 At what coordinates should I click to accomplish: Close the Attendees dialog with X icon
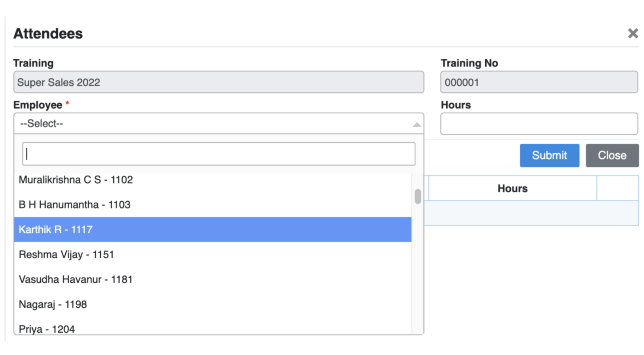point(633,33)
